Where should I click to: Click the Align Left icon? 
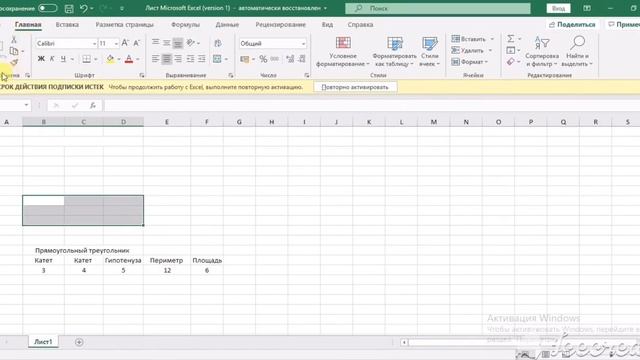pos(156,59)
